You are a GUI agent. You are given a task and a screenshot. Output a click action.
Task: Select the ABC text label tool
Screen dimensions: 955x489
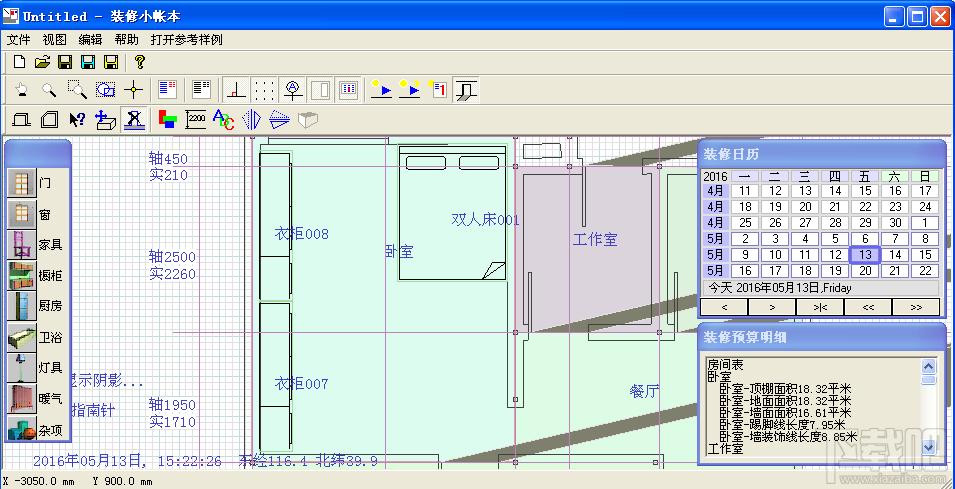223,119
